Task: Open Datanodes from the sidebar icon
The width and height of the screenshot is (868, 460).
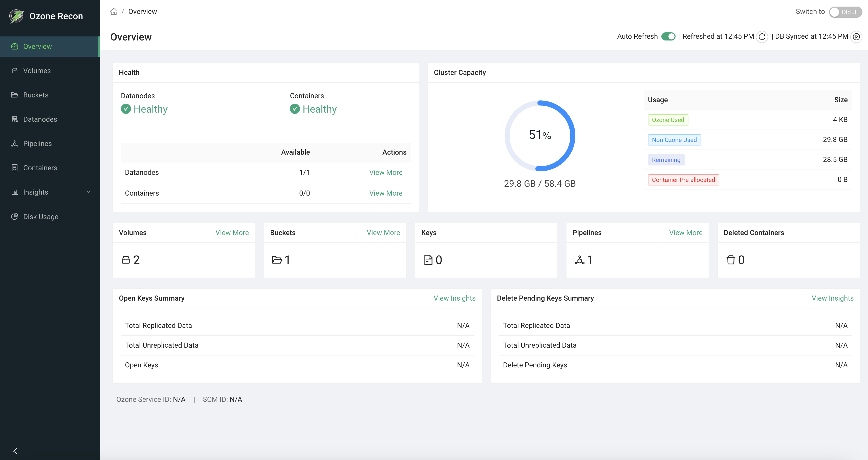Action: pos(15,119)
